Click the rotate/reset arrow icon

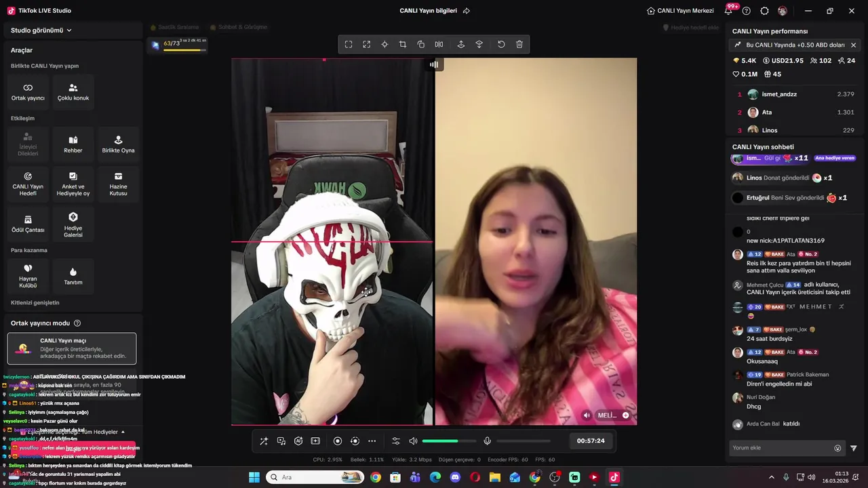(501, 45)
